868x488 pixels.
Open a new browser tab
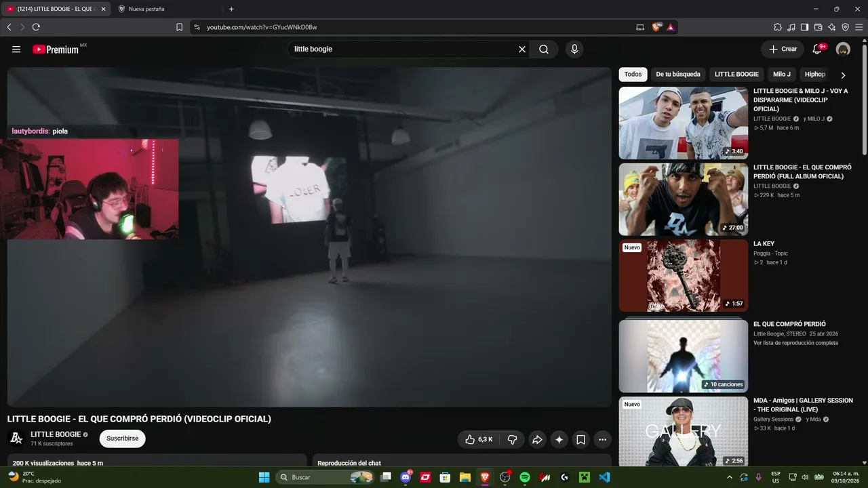tap(231, 9)
